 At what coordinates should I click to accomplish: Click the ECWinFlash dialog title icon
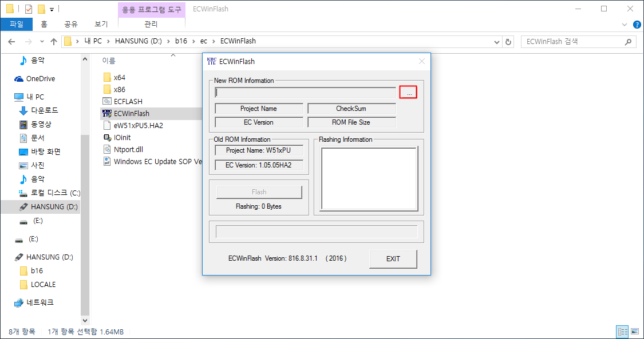click(211, 62)
